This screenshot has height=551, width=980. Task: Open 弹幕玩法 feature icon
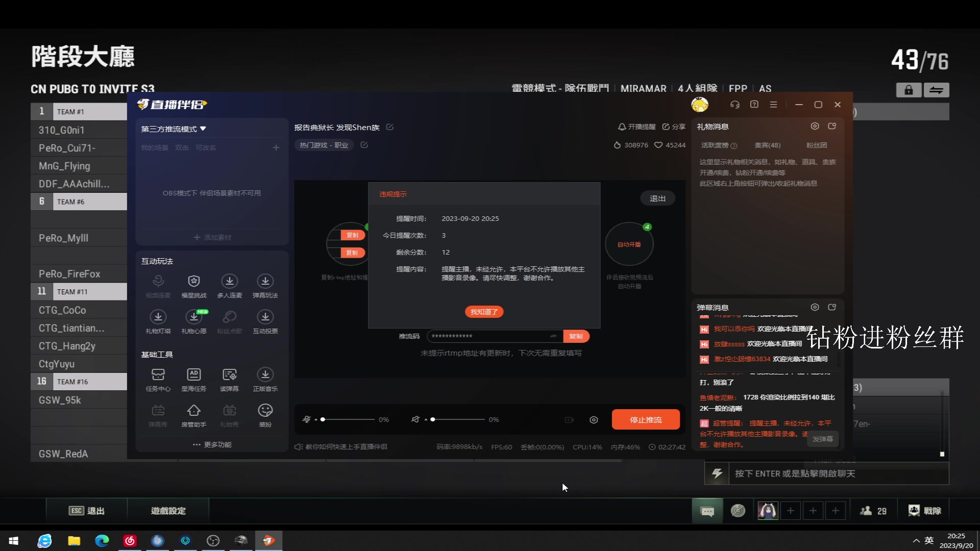[265, 286]
